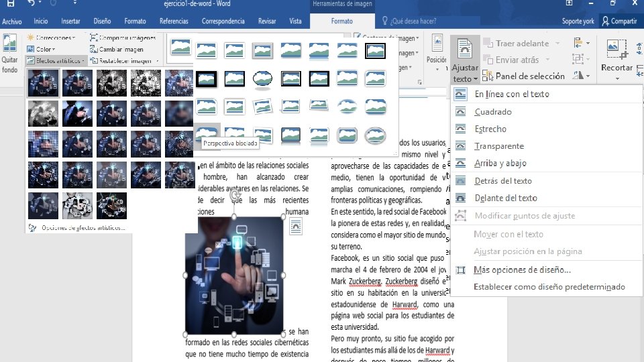The height and width of the screenshot is (362, 644).
Task: Click Opciones de efectos artísticos
Action: pos(83,227)
